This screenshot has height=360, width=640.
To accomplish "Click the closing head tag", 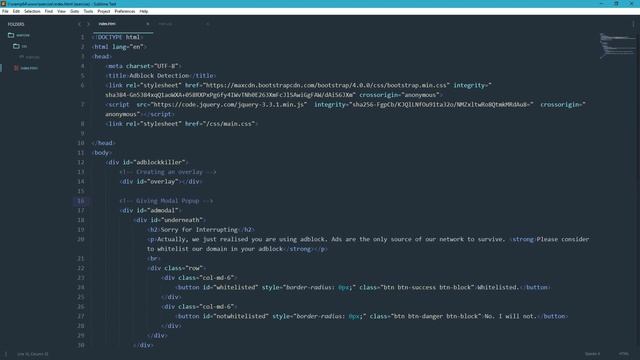I will tap(104, 143).
